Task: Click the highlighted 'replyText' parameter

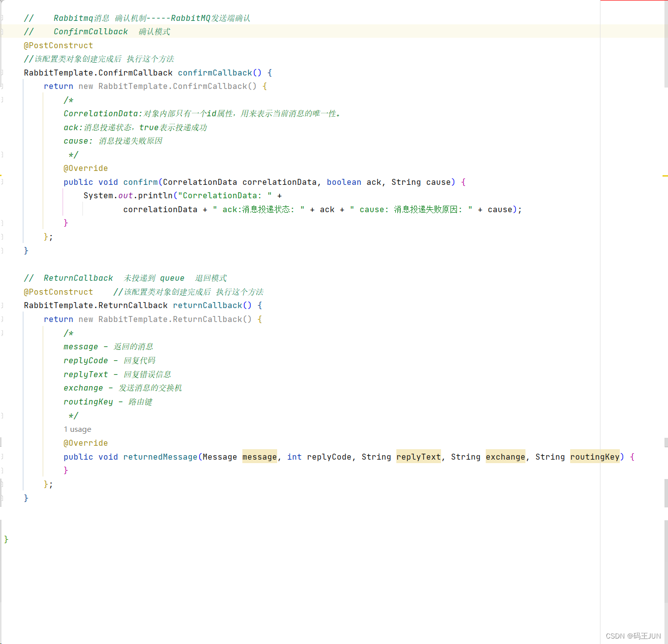Action: pyautogui.click(x=418, y=457)
